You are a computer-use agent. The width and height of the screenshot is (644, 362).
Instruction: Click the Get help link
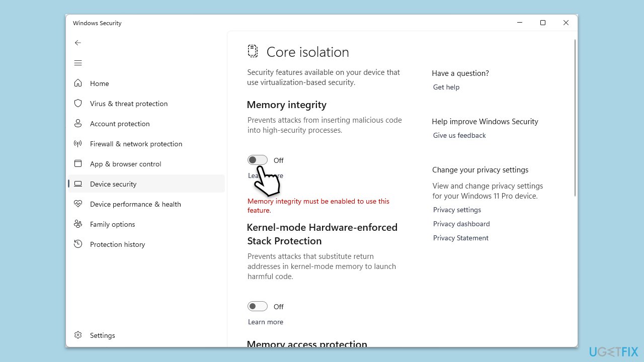coord(446,87)
